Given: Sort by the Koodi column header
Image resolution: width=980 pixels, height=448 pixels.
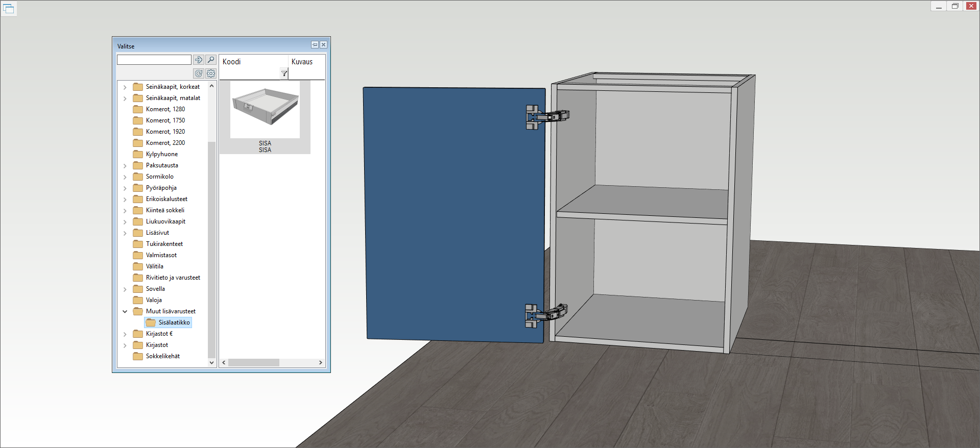Looking at the screenshot, I should (232, 62).
